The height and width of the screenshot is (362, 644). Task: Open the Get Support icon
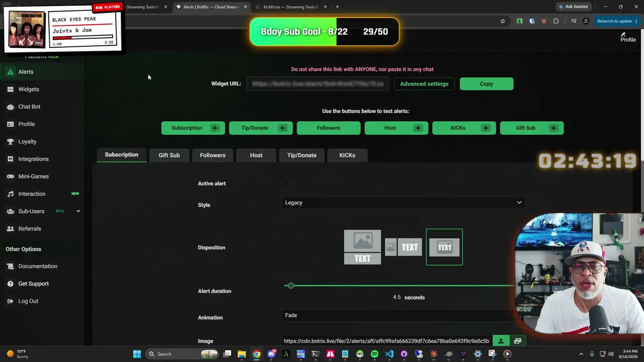click(10, 284)
